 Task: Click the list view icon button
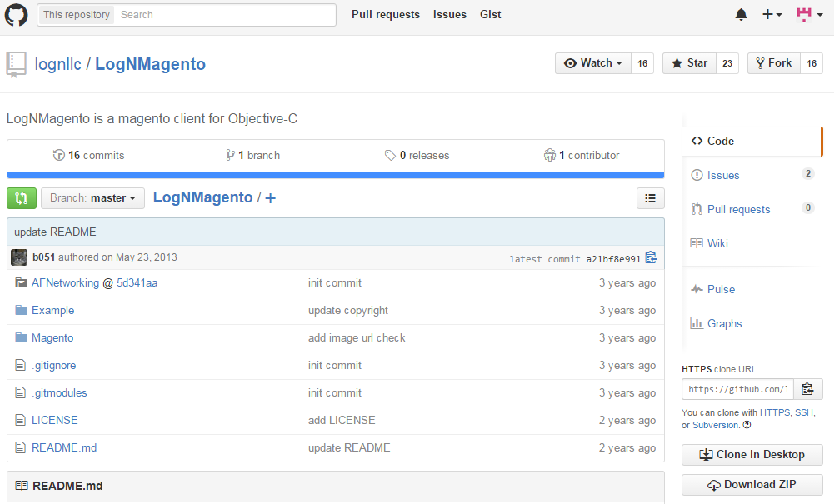tap(650, 198)
